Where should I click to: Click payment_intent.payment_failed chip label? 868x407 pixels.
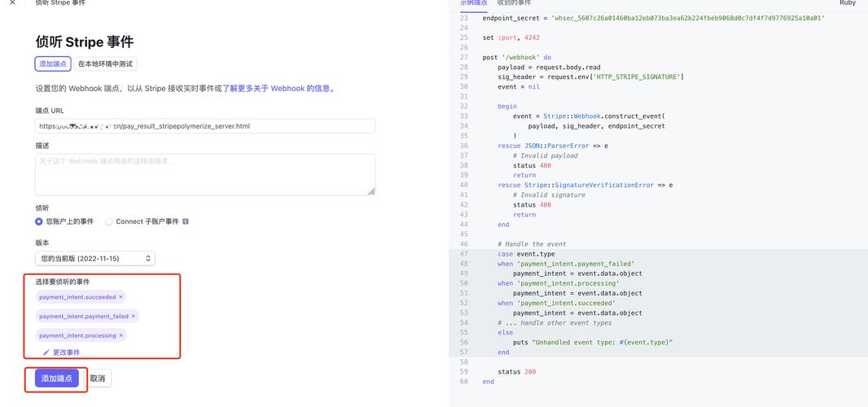84,316
